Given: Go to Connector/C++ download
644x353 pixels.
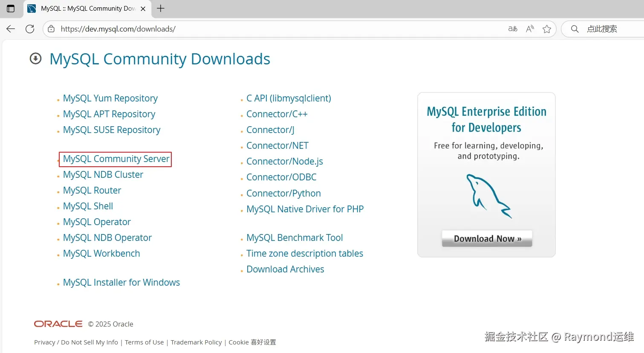Looking at the screenshot, I should tap(277, 114).
